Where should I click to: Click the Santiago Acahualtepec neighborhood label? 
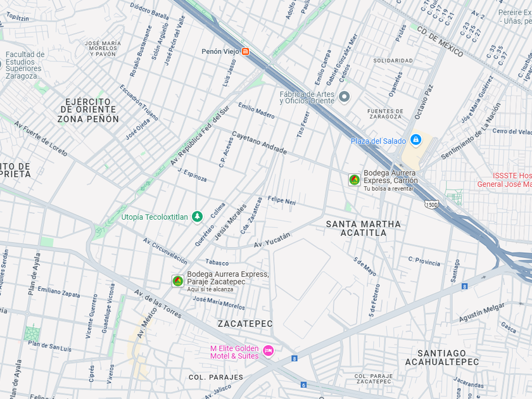(x=442, y=358)
